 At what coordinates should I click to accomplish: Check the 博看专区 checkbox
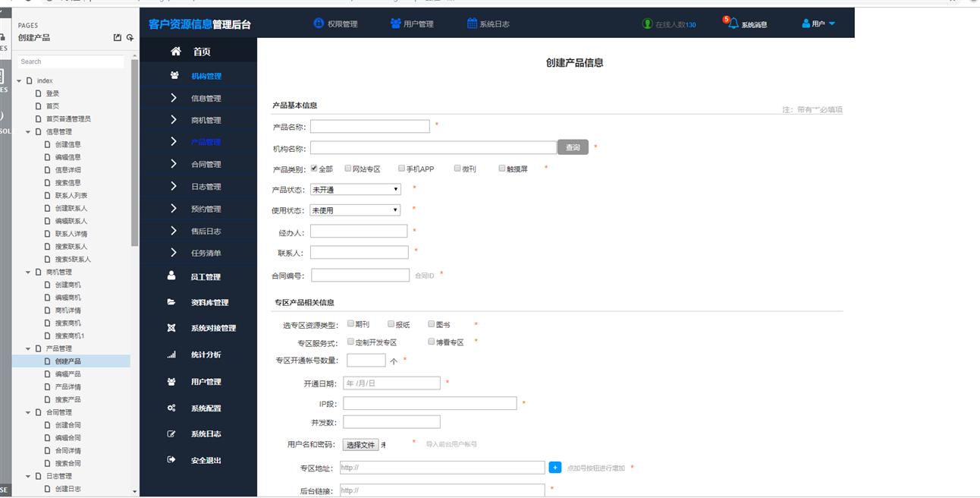coord(432,342)
